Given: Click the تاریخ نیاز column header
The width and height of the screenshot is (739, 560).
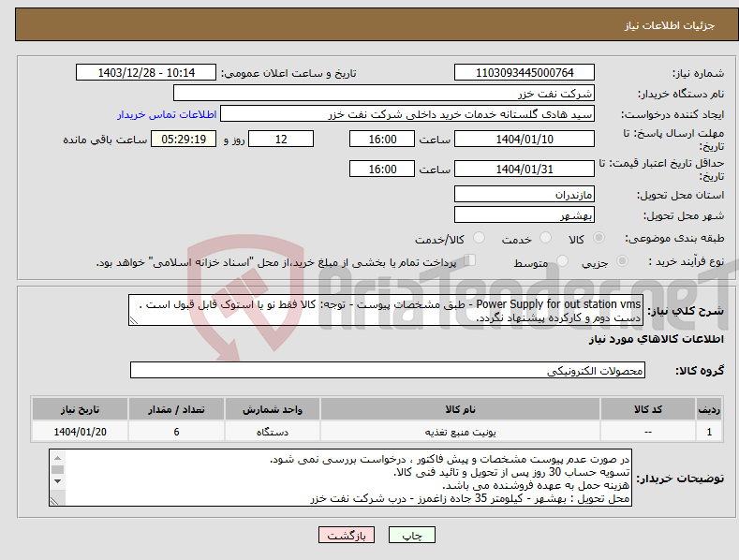Looking at the screenshot, I should pyautogui.click(x=81, y=409).
